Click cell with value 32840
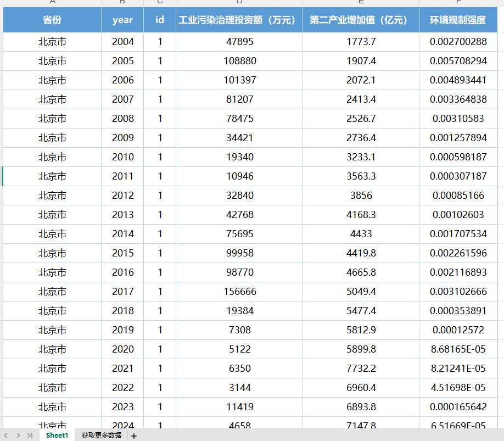The image size is (504, 441). point(239,196)
